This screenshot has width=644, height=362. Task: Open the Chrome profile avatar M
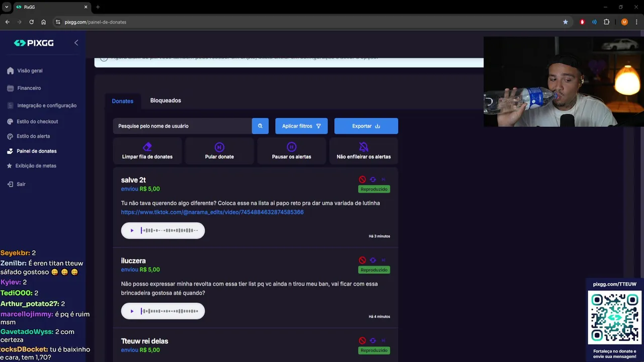624,22
